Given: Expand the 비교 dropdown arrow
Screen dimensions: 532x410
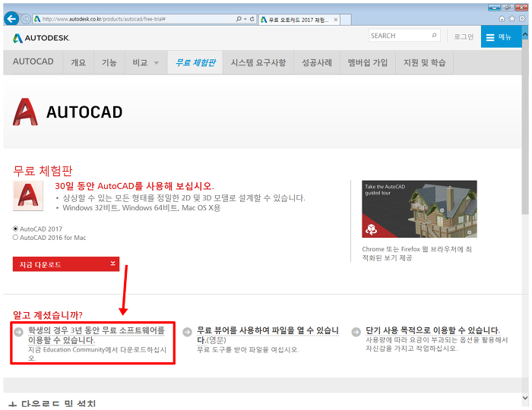Looking at the screenshot, I should click(x=157, y=63).
